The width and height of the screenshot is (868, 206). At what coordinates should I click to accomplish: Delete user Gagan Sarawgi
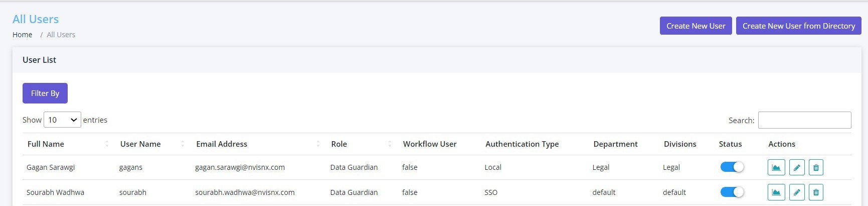(x=816, y=167)
